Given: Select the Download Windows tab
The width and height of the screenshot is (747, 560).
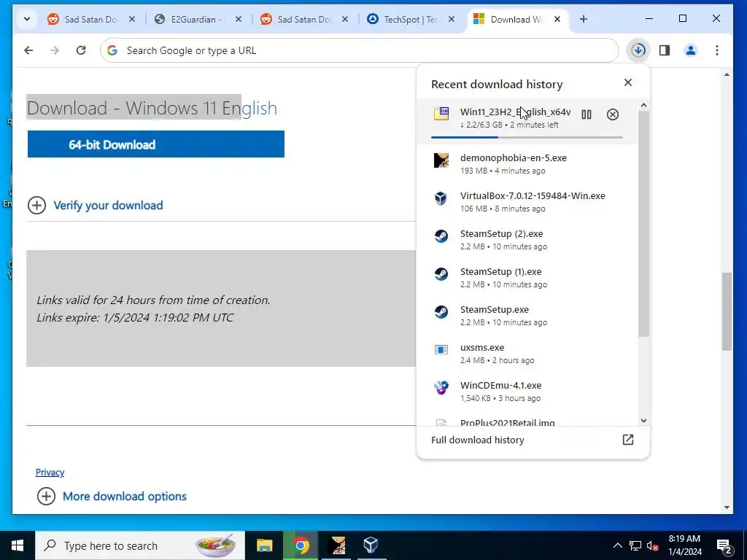Looking at the screenshot, I should [x=517, y=19].
